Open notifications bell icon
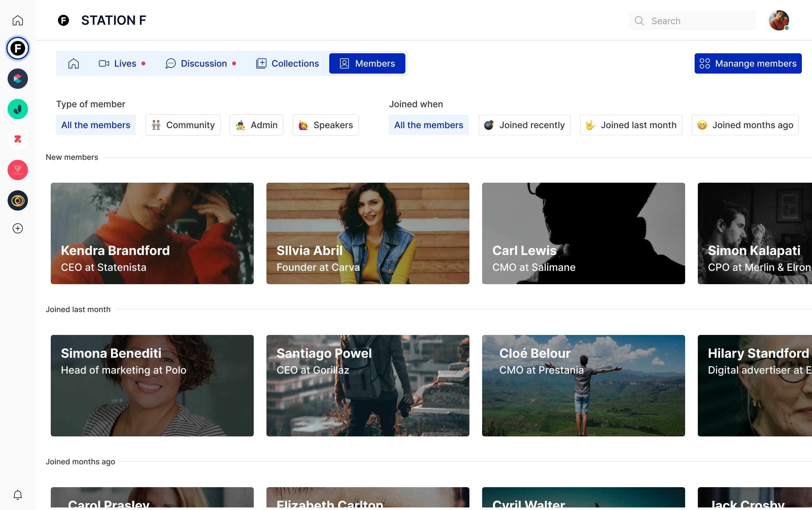The image size is (812, 510). pos(17,494)
